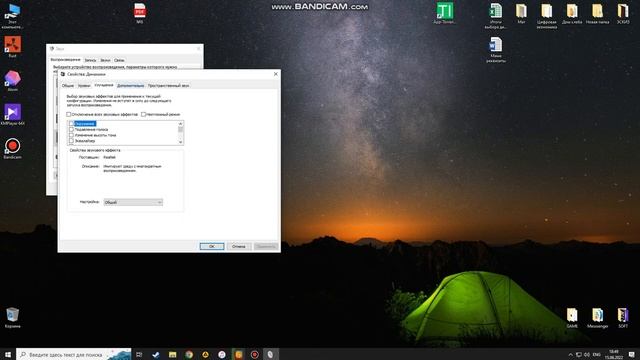Select the 'Новая папка' desktop folder
The image size is (640, 360).
coord(597,13)
